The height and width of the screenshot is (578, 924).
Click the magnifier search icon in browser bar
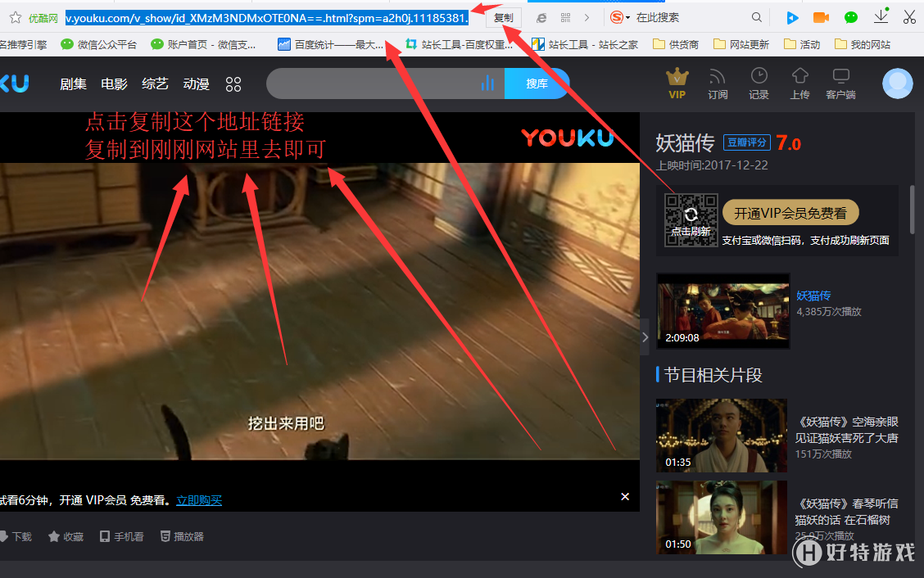757,18
